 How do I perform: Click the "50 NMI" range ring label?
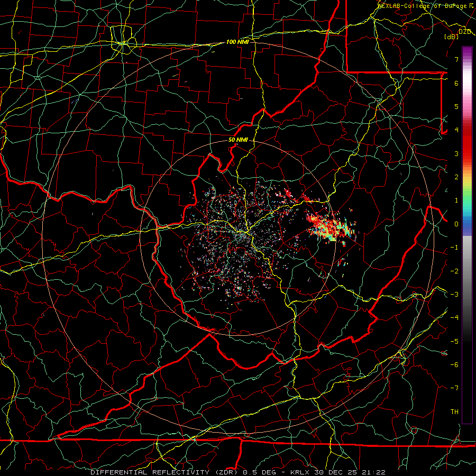point(238,140)
